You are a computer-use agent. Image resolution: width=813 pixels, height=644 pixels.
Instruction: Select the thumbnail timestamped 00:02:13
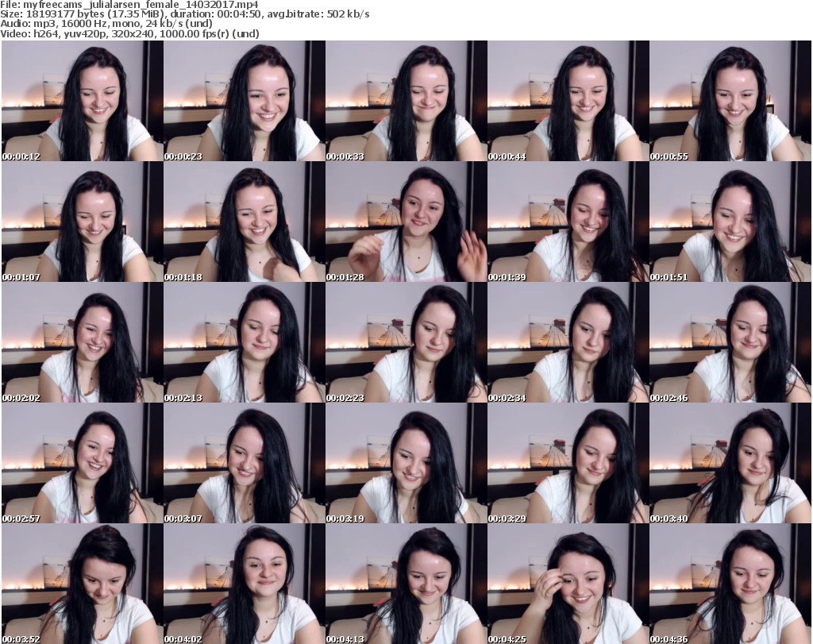245,342
